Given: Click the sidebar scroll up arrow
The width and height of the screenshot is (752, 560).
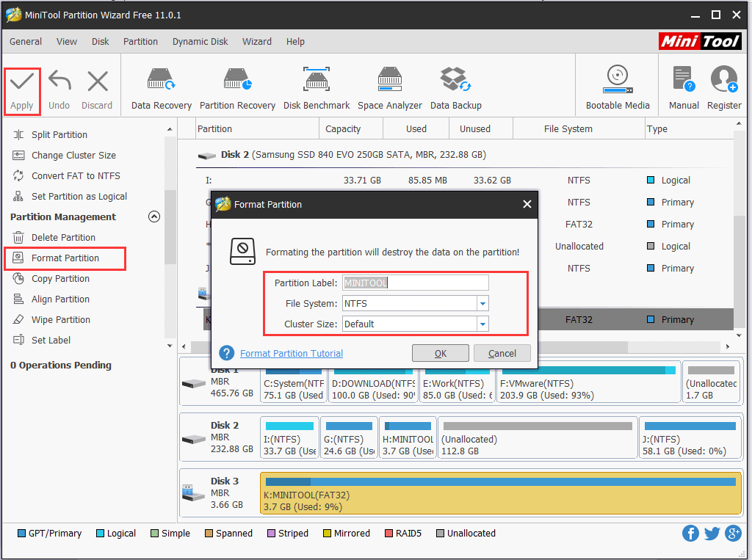Looking at the screenshot, I should 170,129.
